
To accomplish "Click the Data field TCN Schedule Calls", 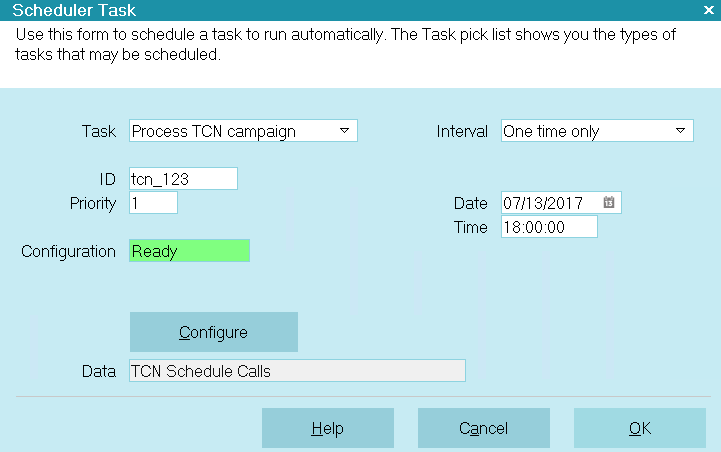I will (x=298, y=371).
